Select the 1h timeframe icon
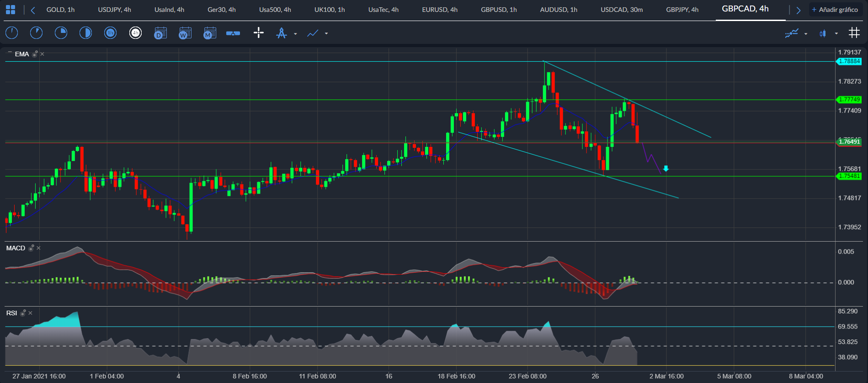This screenshot has height=383, width=868. tap(110, 33)
